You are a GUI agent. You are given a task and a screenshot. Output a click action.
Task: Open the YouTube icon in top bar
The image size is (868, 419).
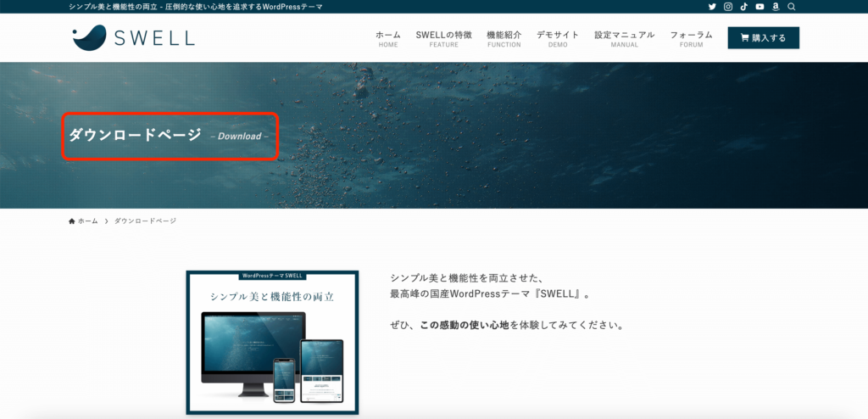pos(759,7)
